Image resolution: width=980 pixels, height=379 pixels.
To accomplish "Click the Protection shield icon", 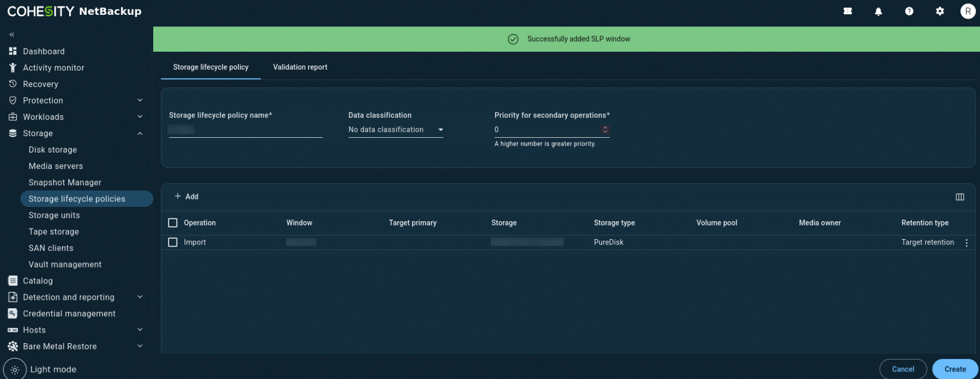I will pyautogui.click(x=13, y=100).
